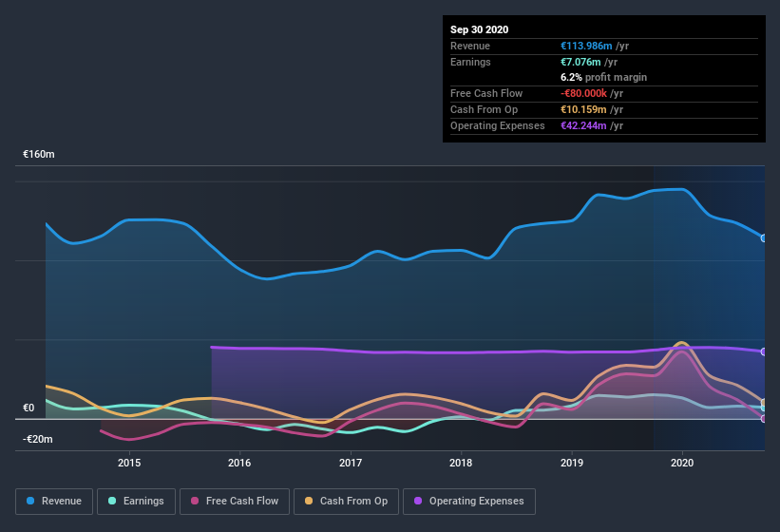The width and height of the screenshot is (780, 532).
Task: Click the blue Revenue endpoint marker
Action: (764, 238)
